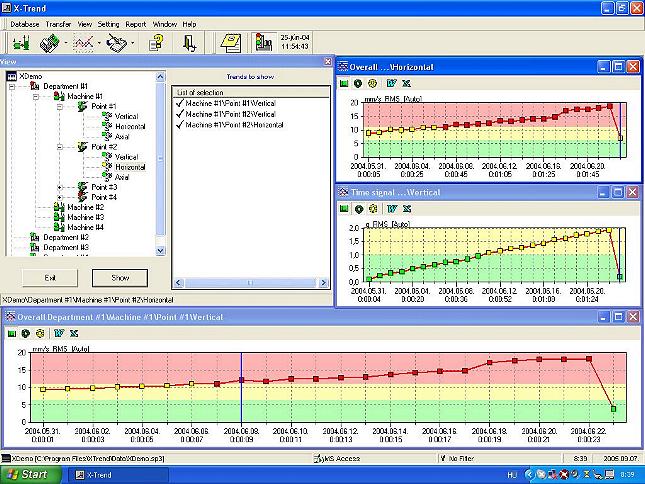Image resolution: width=645 pixels, height=484 pixels.
Task: Click Excel export icon in Overall Horizontal window
Action: pyautogui.click(x=405, y=83)
